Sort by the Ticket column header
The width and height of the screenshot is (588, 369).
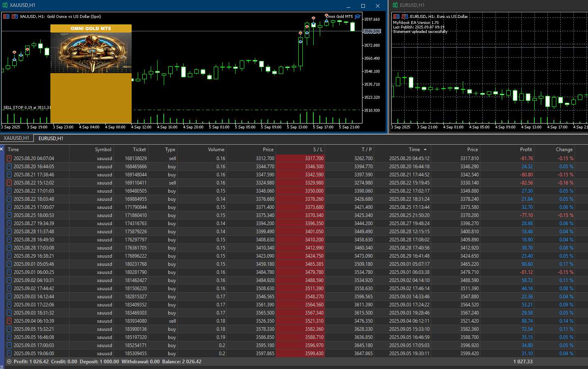pos(130,150)
